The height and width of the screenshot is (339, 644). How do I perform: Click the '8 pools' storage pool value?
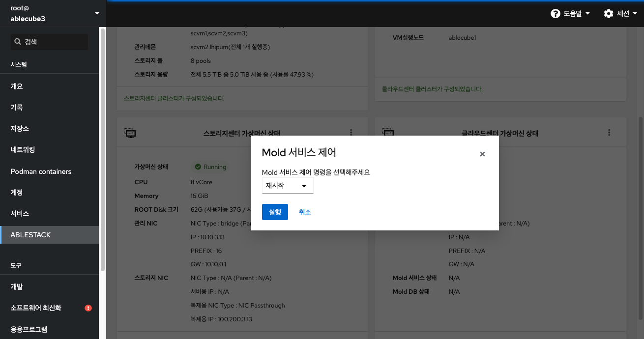coord(201,61)
